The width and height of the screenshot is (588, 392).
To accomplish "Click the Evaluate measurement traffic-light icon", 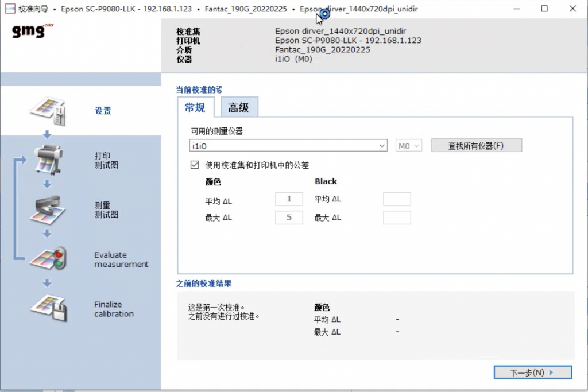I will tap(49, 258).
